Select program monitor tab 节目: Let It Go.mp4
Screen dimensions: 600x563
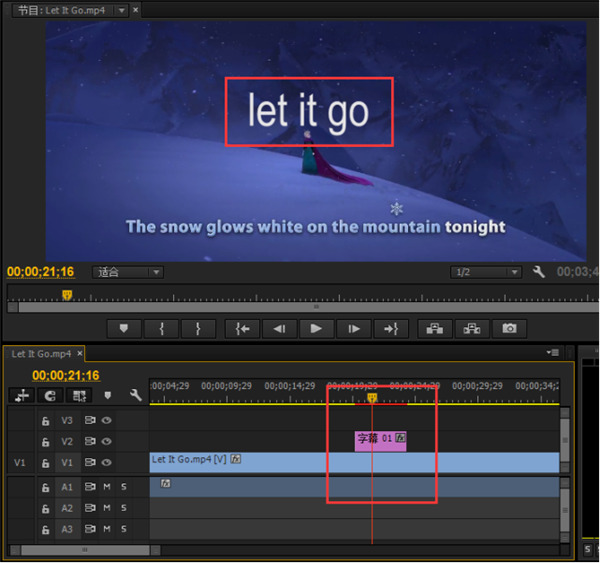pyautogui.click(x=62, y=10)
